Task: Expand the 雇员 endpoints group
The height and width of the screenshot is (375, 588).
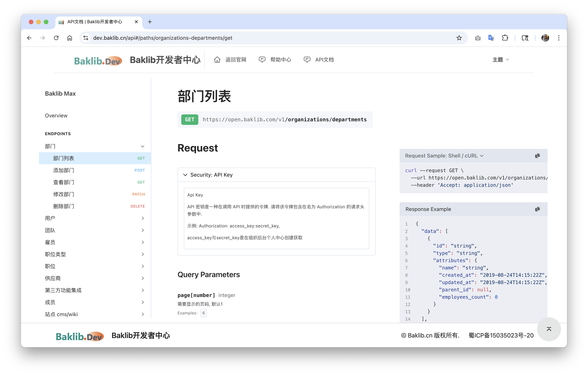Action: coord(95,242)
